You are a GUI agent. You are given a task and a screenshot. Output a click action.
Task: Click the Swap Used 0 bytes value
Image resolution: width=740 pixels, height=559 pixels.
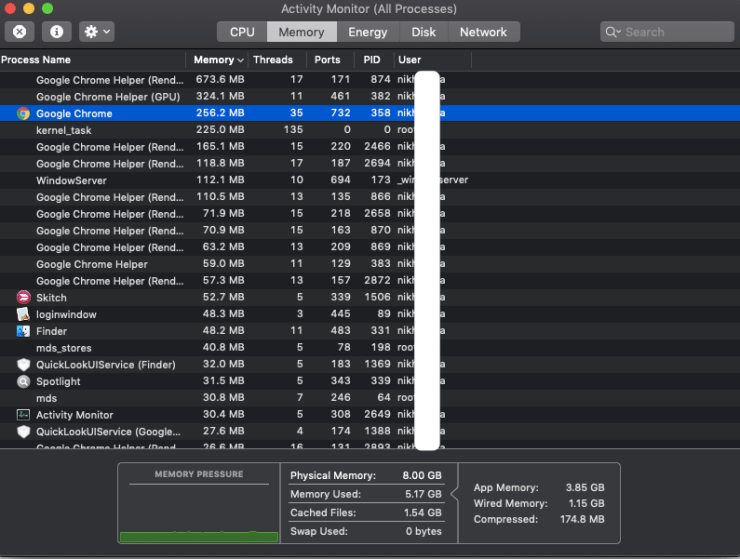[424, 531]
